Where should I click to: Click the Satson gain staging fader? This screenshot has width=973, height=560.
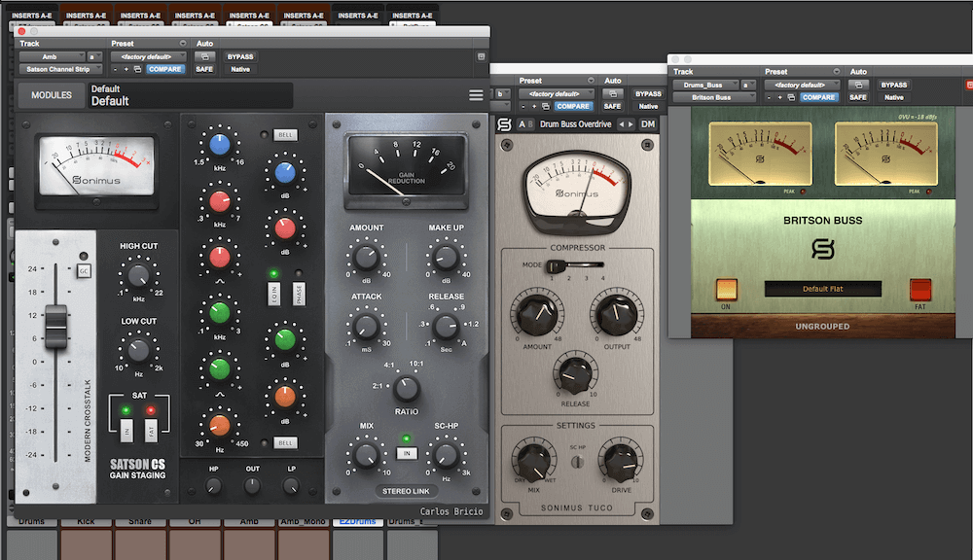pos(55,321)
